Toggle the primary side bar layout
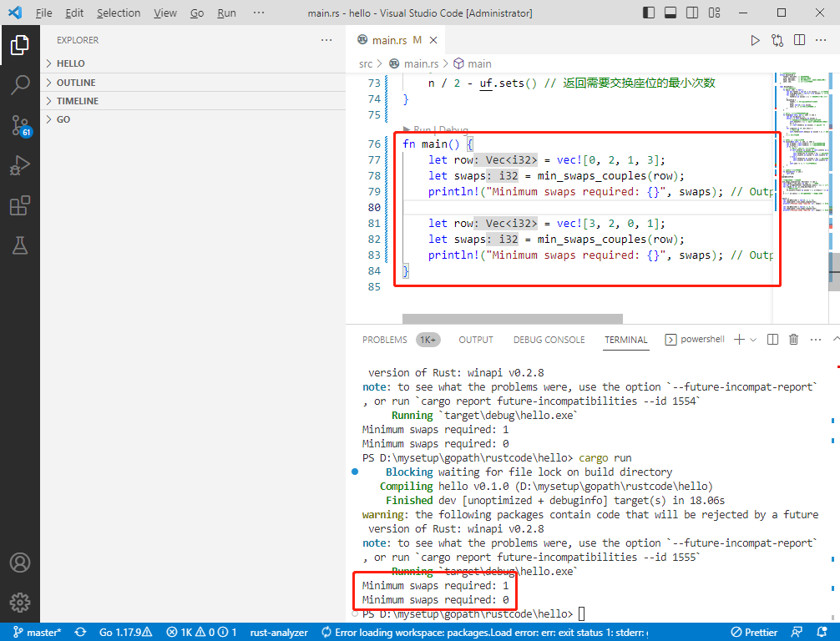Screen dimensions: 840x641 coord(648,13)
